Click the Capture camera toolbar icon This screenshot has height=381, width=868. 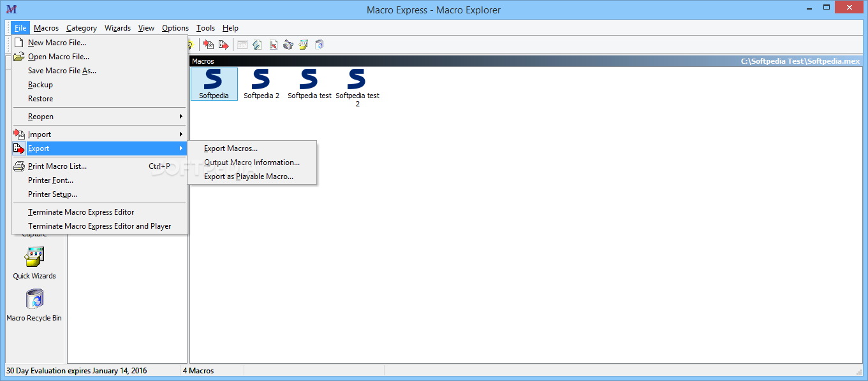tap(288, 45)
